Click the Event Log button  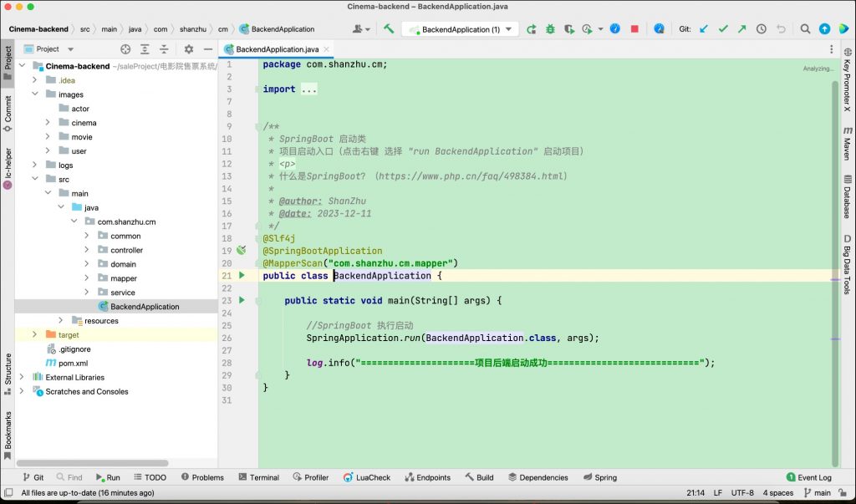pyautogui.click(x=808, y=477)
